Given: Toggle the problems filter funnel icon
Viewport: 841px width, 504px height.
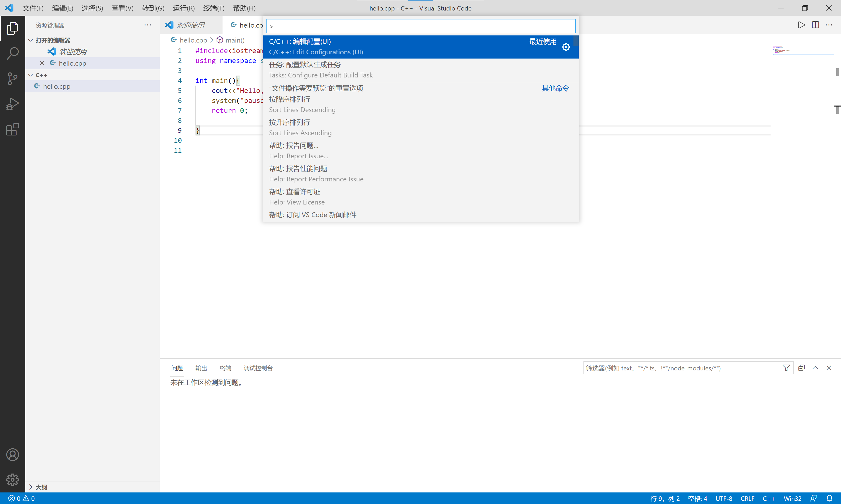Looking at the screenshot, I should tap(786, 368).
